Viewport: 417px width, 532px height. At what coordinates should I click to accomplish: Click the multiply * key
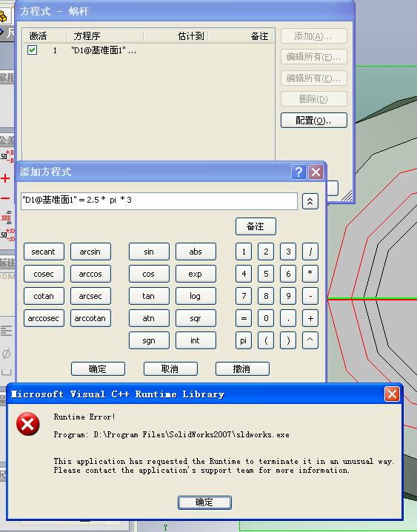(310, 274)
